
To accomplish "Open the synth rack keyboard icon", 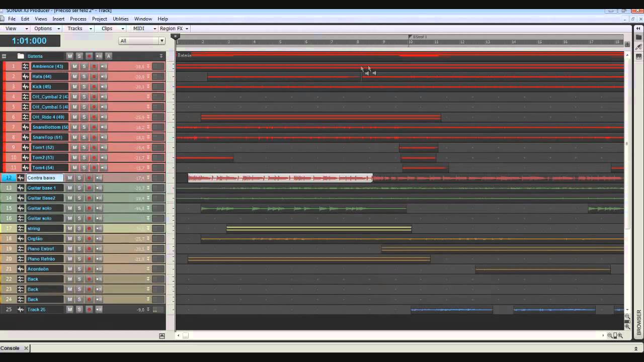I will click(638, 56).
